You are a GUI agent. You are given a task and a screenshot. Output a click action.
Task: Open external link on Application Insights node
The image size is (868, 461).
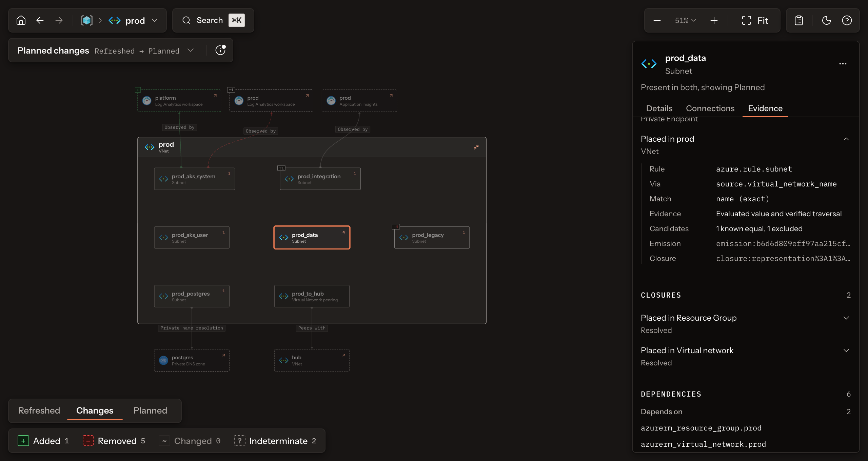(x=391, y=96)
